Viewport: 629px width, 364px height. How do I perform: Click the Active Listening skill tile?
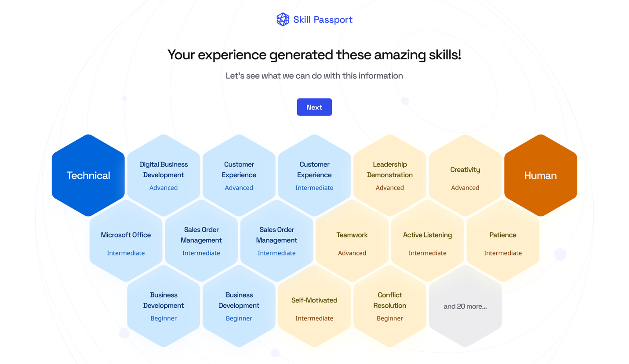click(x=427, y=241)
